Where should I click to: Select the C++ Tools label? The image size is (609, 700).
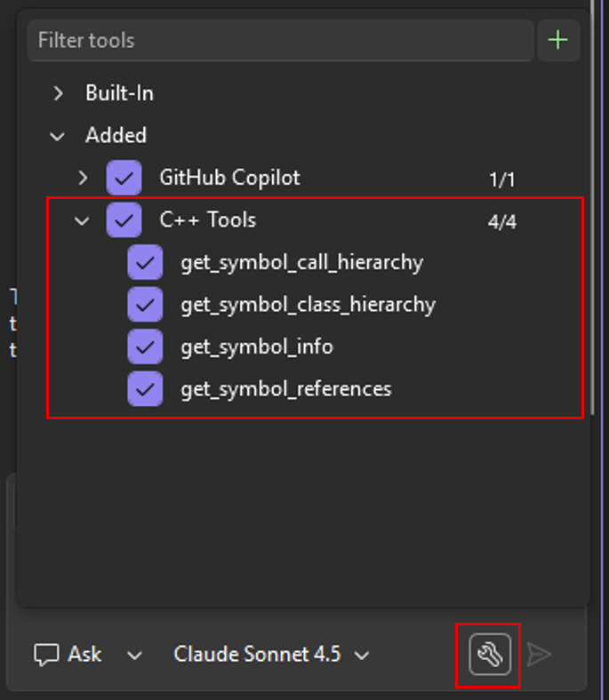click(207, 219)
